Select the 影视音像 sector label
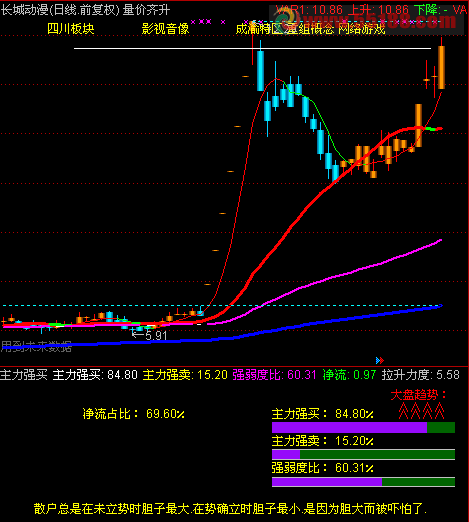This screenshot has height=522, width=469. click(x=165, y=29)
